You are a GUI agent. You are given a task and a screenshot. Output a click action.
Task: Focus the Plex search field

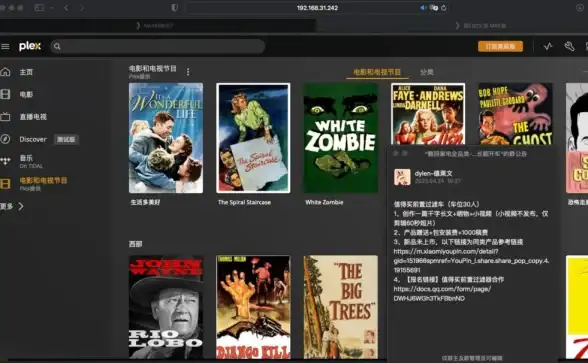[158, 46]
